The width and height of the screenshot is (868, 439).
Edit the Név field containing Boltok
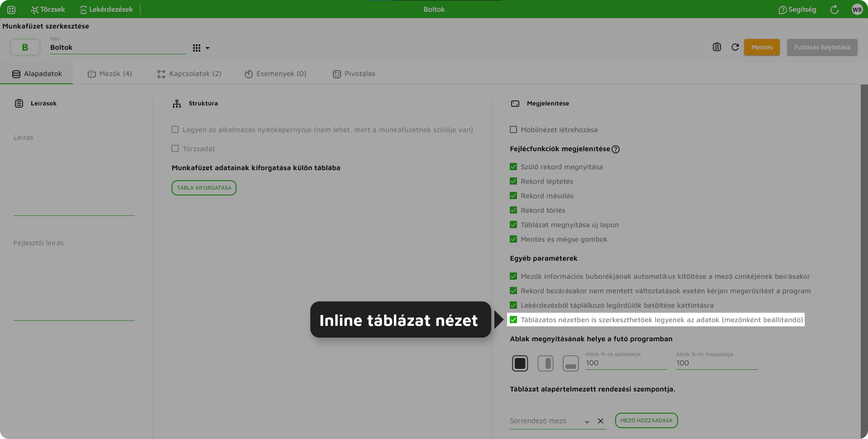(x=118, y=48)
